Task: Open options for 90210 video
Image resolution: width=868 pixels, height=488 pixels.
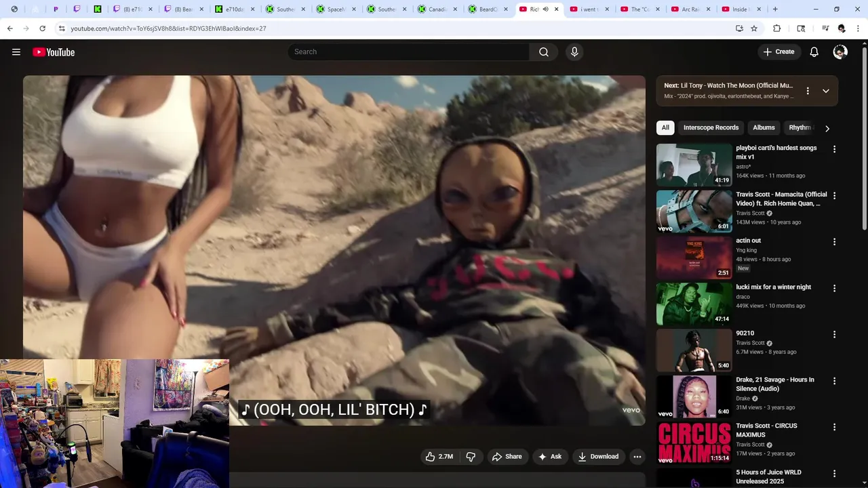Action: point(834,334)
